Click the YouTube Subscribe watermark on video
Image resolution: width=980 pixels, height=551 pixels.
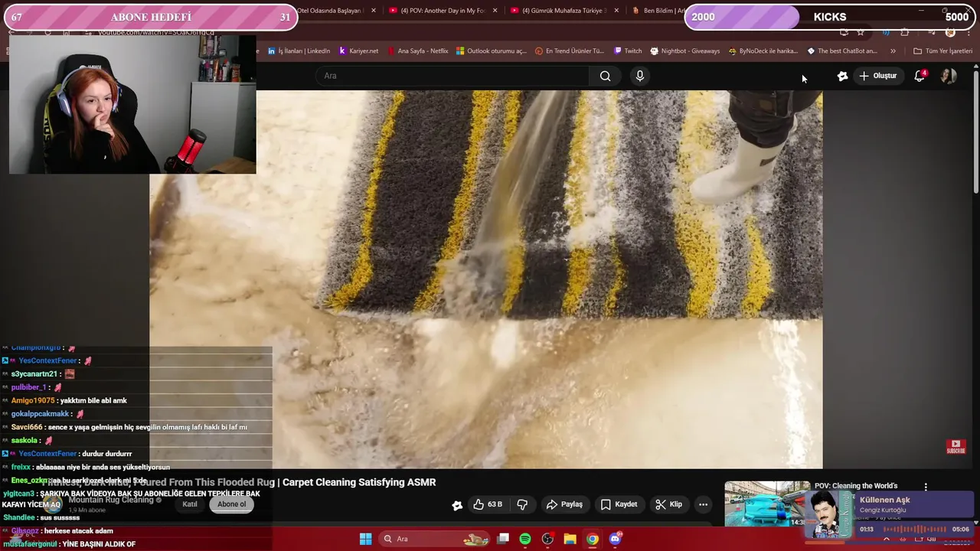tap(955, 447)
